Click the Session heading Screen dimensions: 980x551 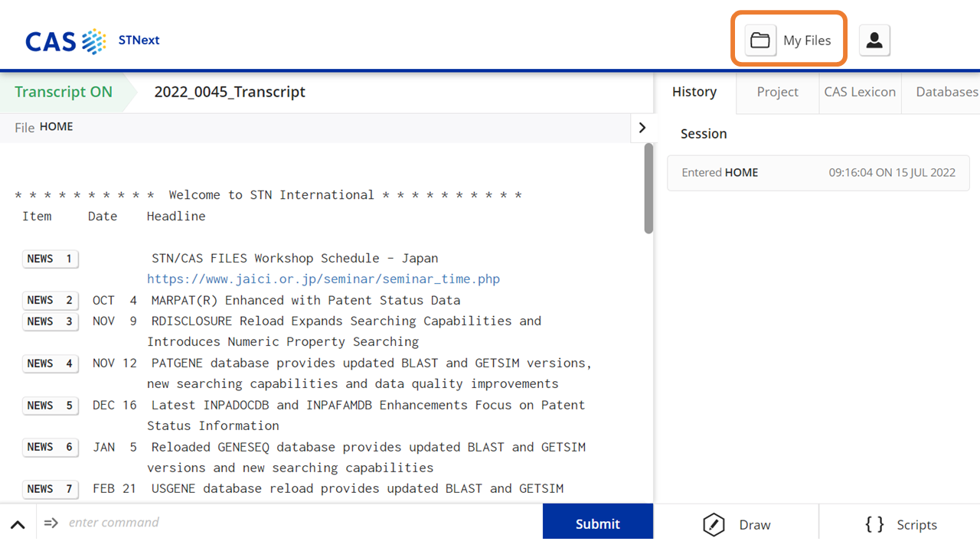click(704, 134)
